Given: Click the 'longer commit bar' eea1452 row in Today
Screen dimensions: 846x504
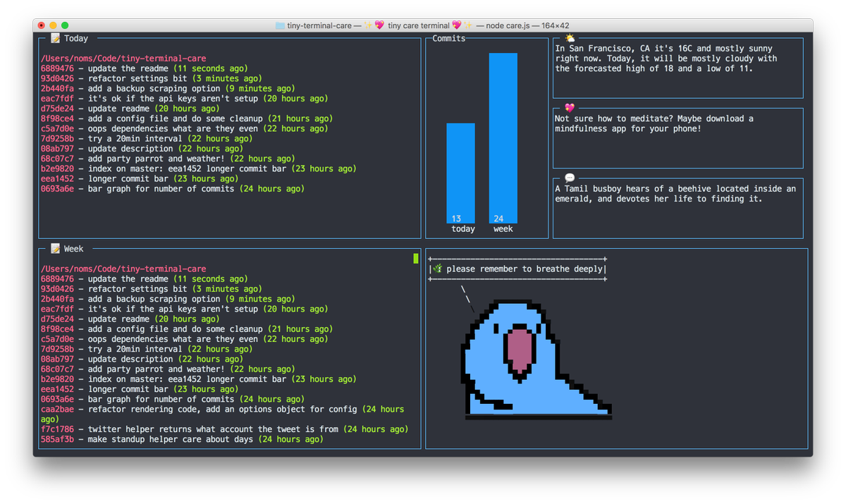Looking at the screenshot, I should pyautogui.click(x=140, y=178).
